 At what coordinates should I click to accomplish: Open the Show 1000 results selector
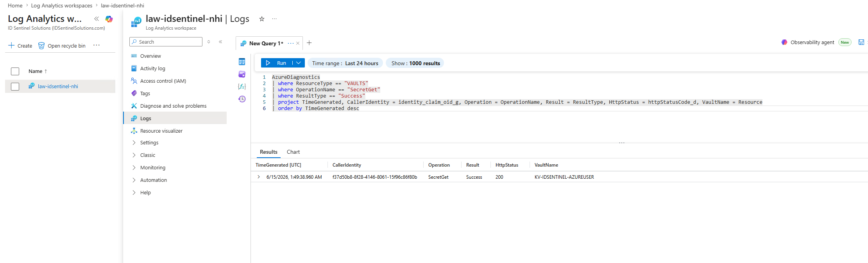coord(415,63)
